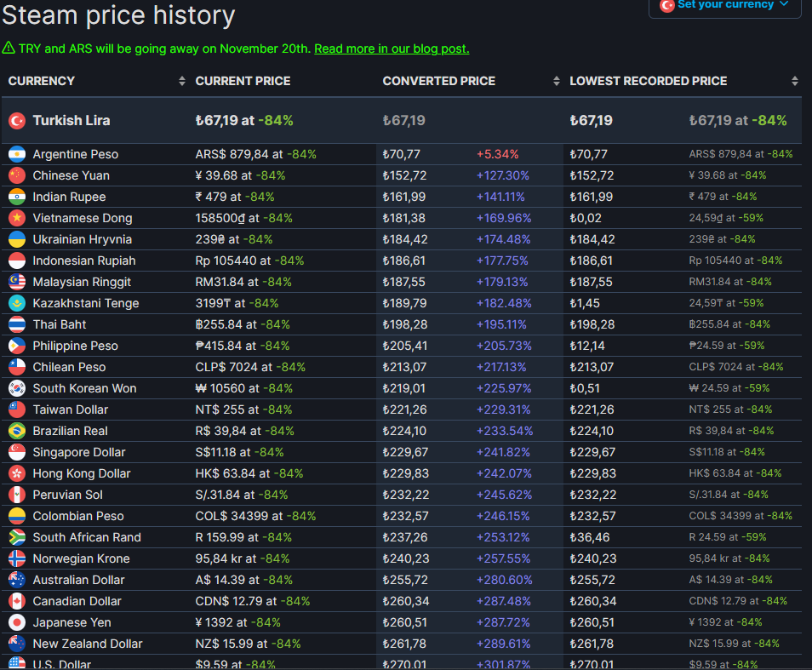
Task: Click the ₺12,14 lowest recorded price
Action: tap(587, 346)
